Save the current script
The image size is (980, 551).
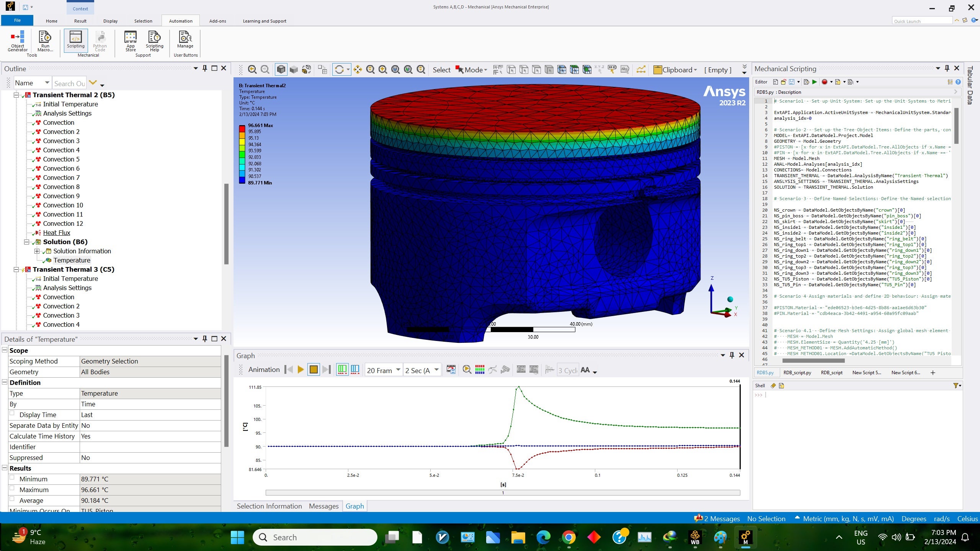click(791, 82)
